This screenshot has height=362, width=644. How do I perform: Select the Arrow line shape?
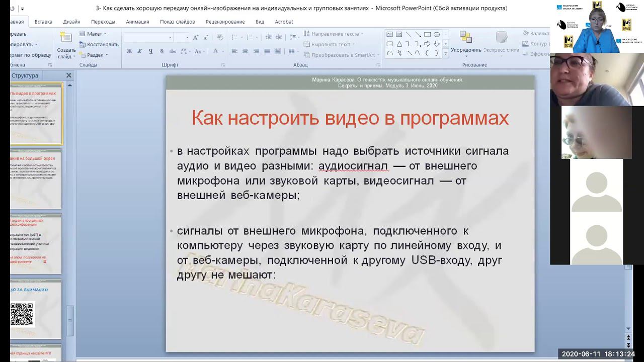(418, 34)
